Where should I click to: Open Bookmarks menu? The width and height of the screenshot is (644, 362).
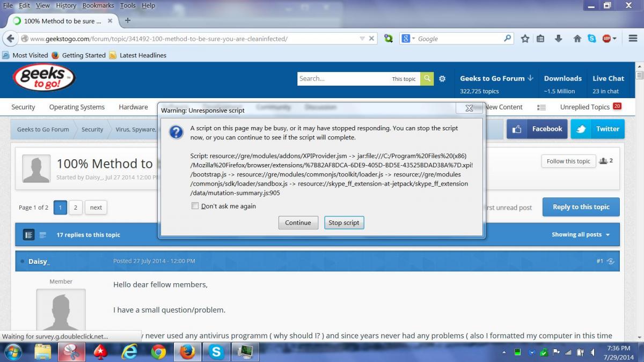[x=98, y=5]
